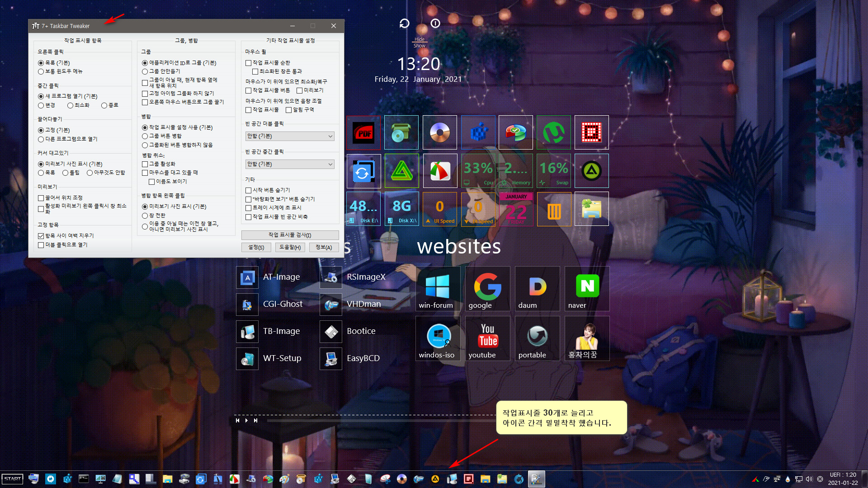
Task: Enable '고정 아이템 그룹화 하지 않기' checkbox
Action: click(x=178, y=94)
